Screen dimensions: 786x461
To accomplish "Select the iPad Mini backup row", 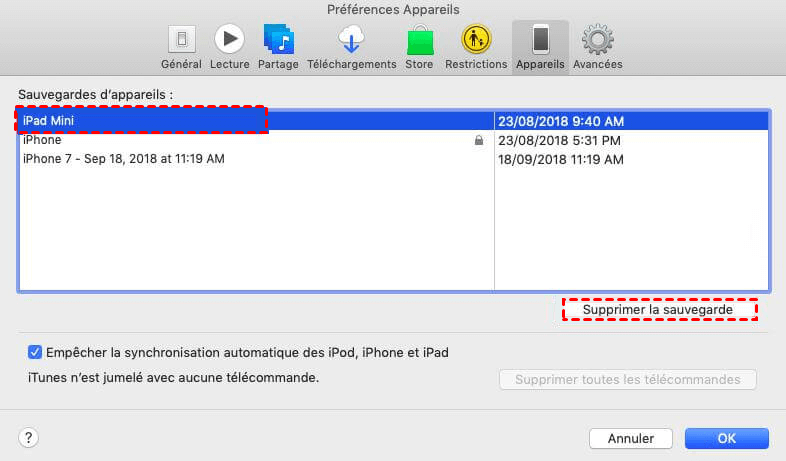I will click(140, 121).
